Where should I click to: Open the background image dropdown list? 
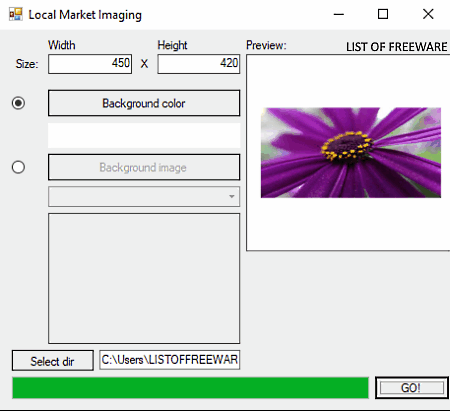[x=144, y=196]
